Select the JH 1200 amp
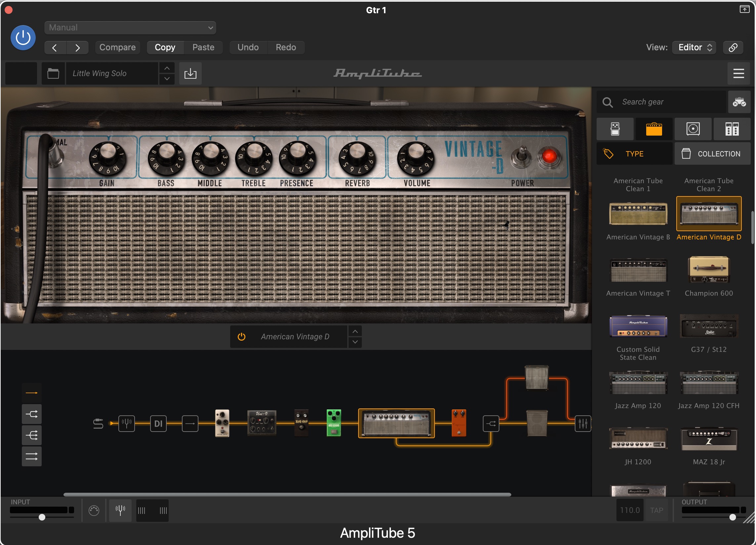The width and height of the screenshot is (756, 545). click(x=638, y=439)
